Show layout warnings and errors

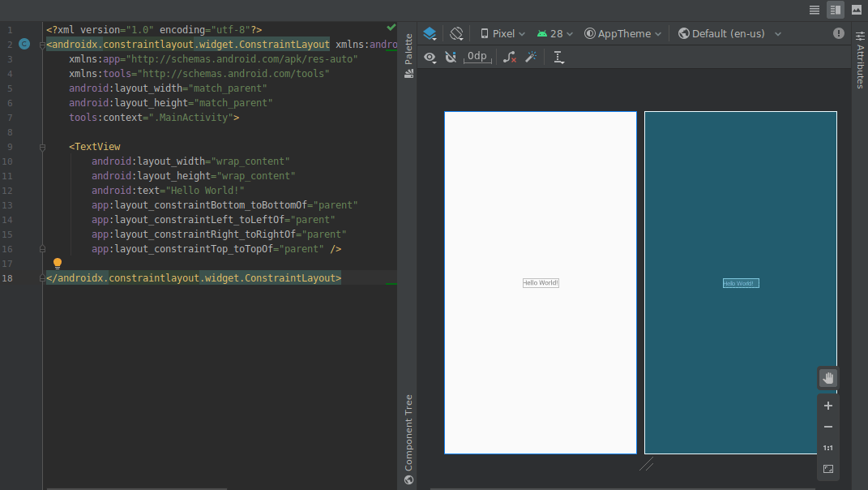(x=837, y=33)
